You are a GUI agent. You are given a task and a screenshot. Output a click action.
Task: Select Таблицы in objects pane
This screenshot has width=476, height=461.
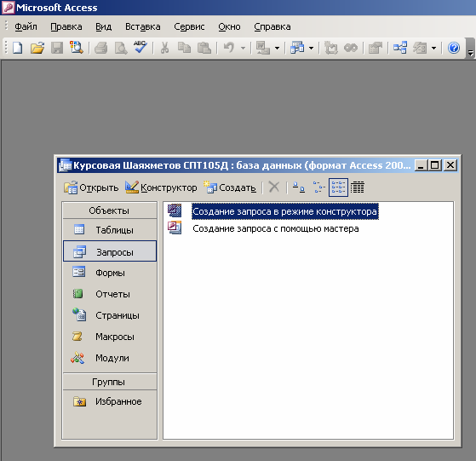coord(110,230)
